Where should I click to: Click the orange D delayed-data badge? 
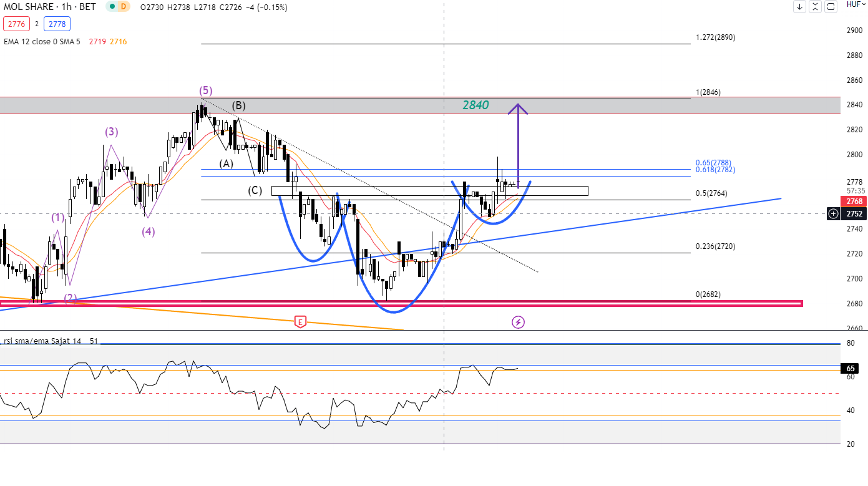124,7
